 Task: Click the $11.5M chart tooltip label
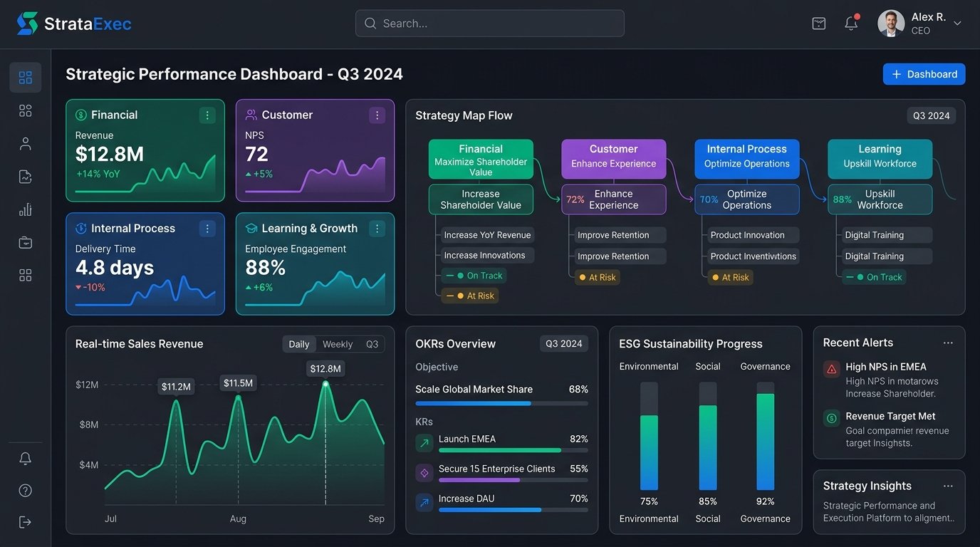(x=238, y=383)
